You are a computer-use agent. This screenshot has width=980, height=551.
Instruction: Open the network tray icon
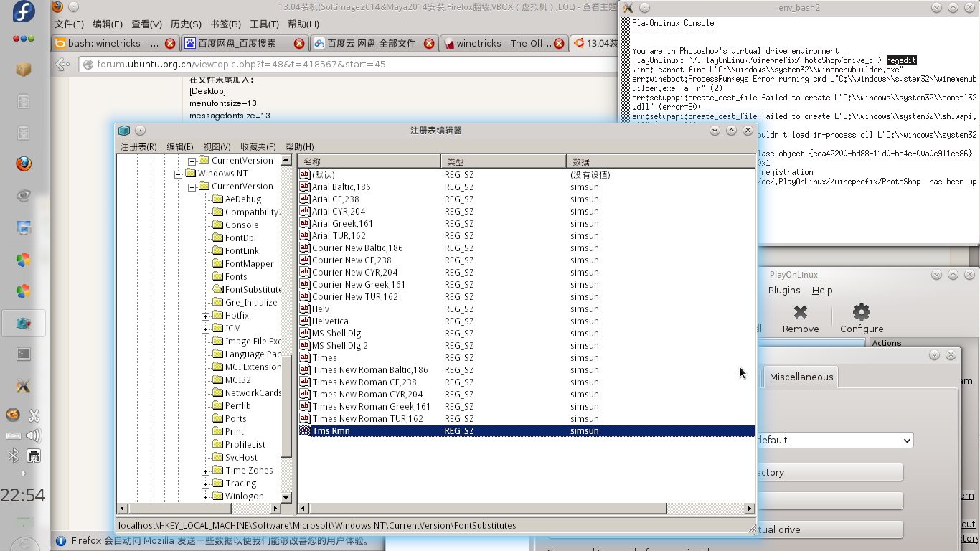[34, 455]
